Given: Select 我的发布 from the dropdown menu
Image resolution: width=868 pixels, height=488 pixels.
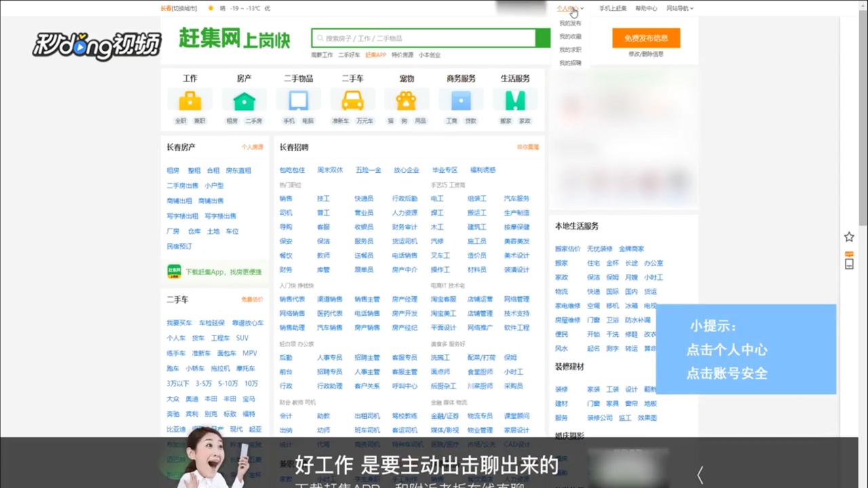Looking at the screenshot, I should [x=570, y=23].
